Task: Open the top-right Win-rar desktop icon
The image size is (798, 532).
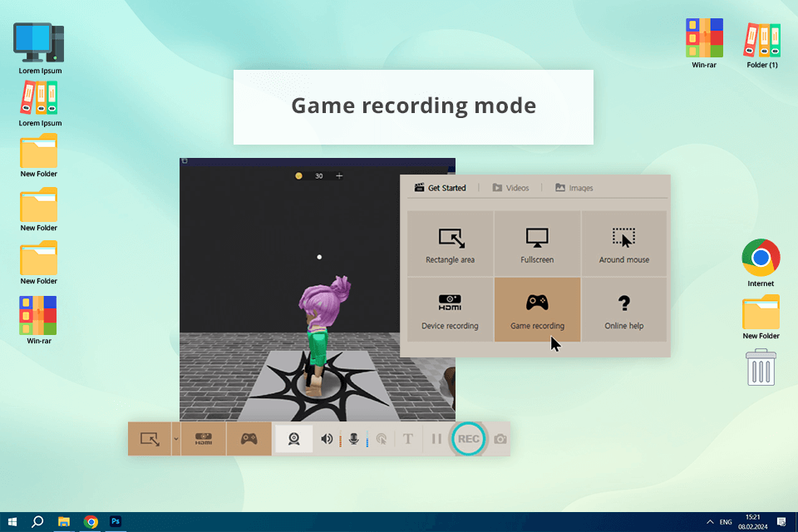Action: point(704,43)
